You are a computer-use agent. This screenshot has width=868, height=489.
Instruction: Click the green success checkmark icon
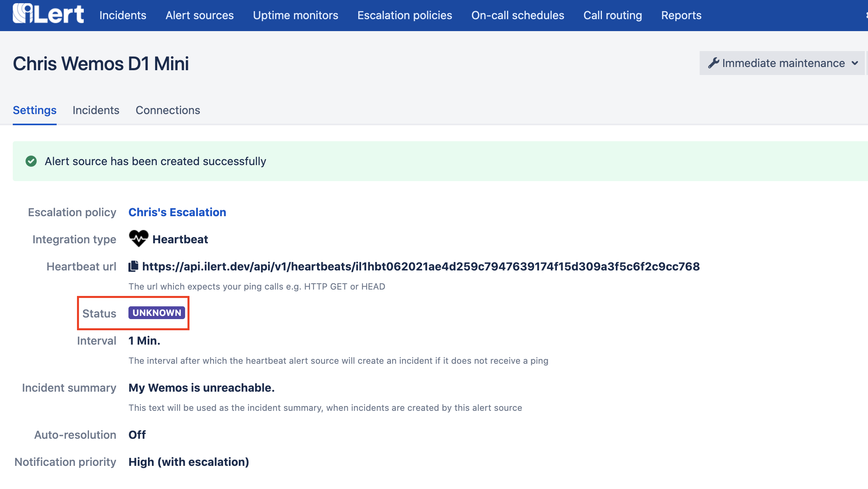[x=31, y=161]
